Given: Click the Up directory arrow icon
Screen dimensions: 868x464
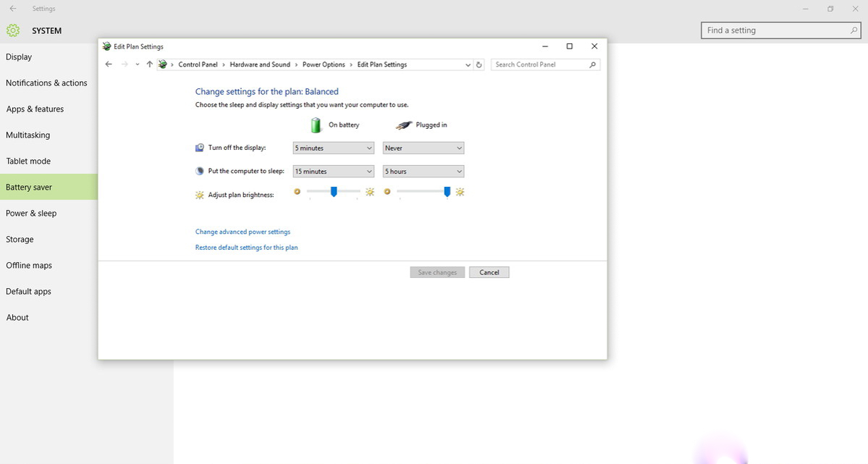Looking at the screenshot, I should [x=149, y=64].
